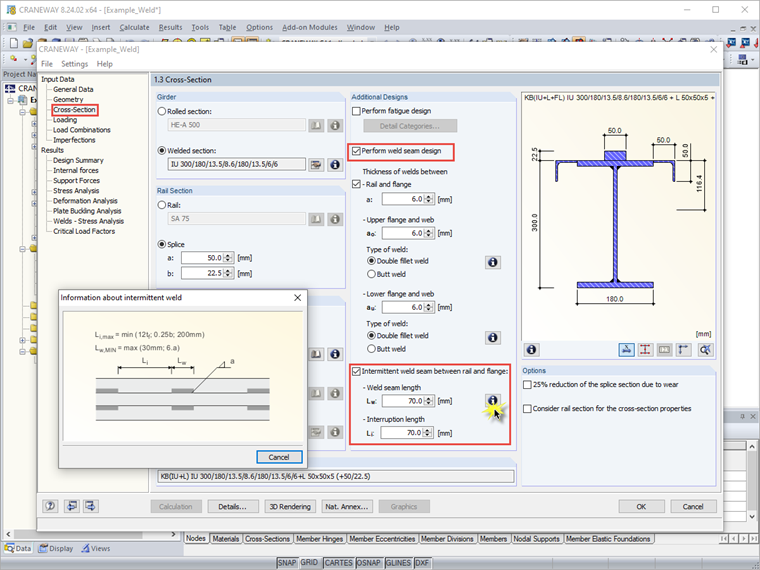Open the help icon at the dialog bottom-left
The height and width of the screenshot is (570, 760).
click(50, 506)
